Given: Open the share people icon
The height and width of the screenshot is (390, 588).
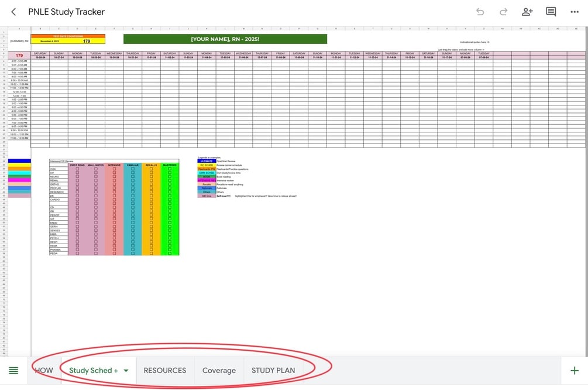Looking at the screenshot, I should pyautogui.click(x=527, y=12).
